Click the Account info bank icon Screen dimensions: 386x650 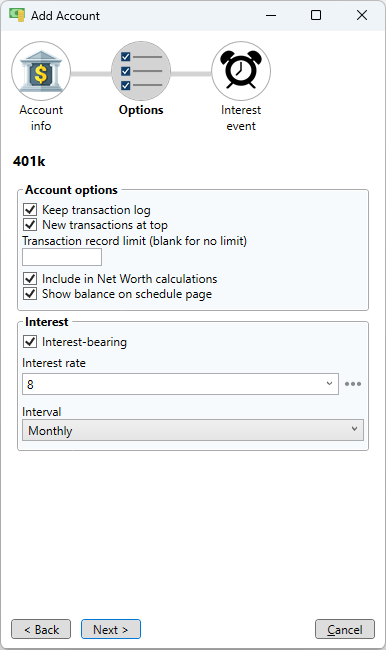pyautogui.click(x=41, y=71)
